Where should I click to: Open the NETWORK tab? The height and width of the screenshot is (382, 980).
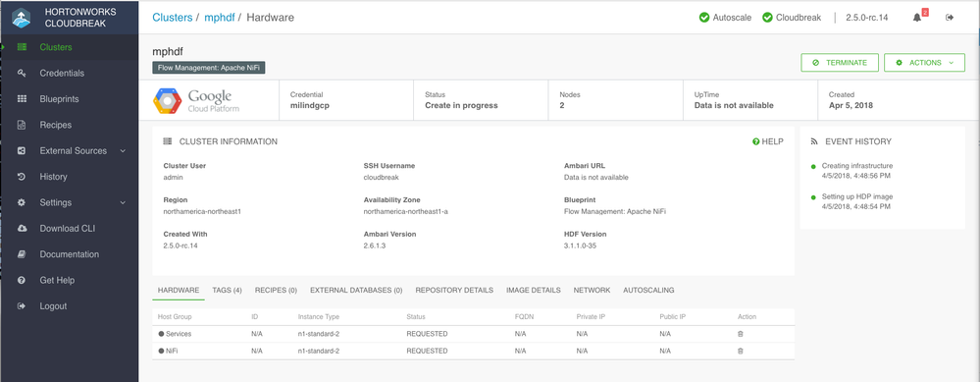(x=592, y=290)
